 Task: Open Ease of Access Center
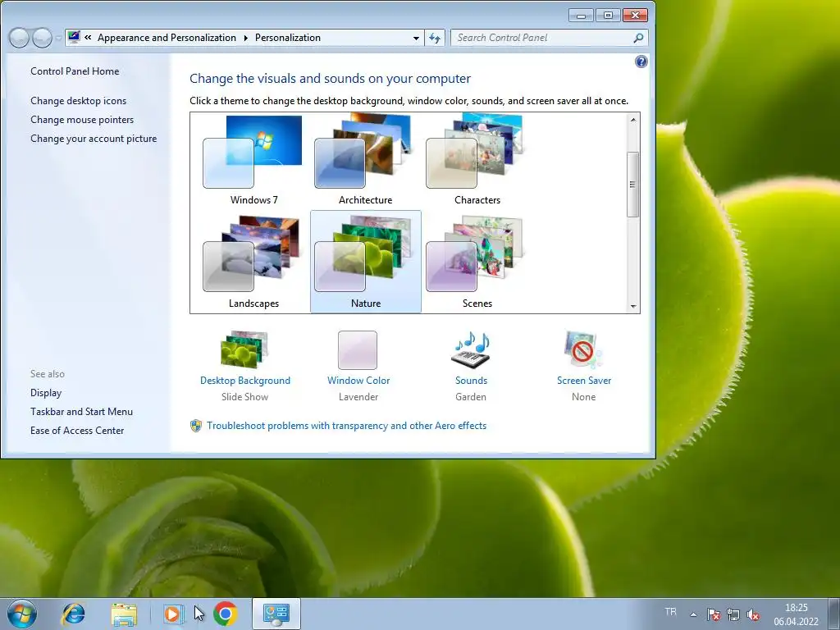click(x=77, y=430)
